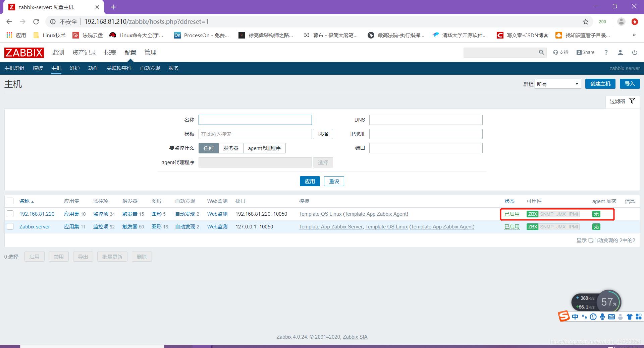Open the 监测 top menu
This screenshot has height=348, width=644.
pos(58,52)
